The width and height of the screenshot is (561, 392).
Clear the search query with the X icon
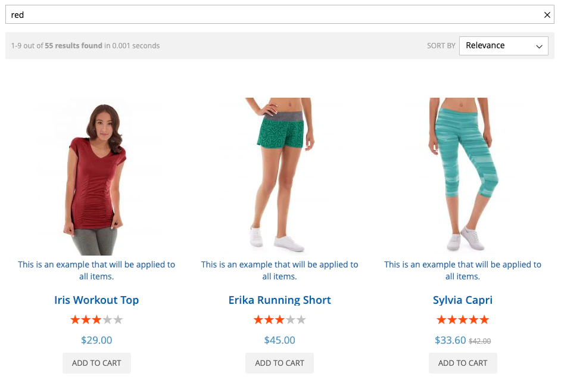[x=547, y=14]
